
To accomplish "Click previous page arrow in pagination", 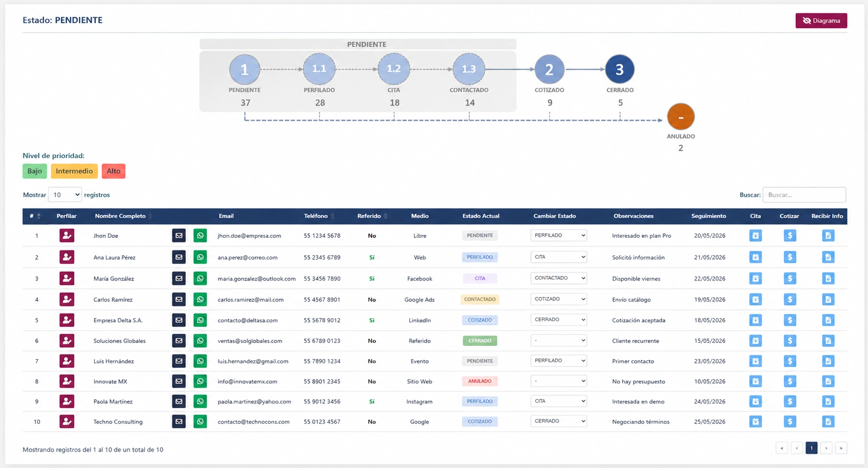I will [x=797, y=448].
